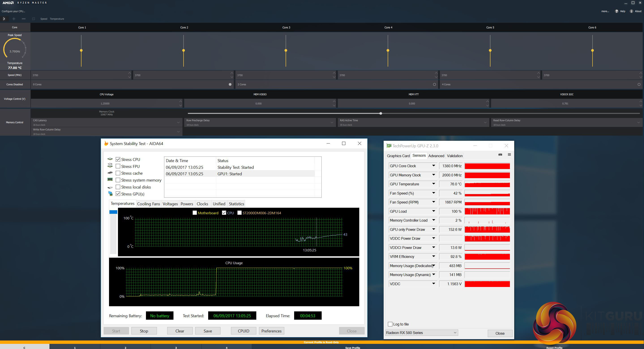This screenshot has width=644, height=349.
Task: Click the plus zoom icon in toolbar
Action: pyautogui.click(x=14, y=19)
